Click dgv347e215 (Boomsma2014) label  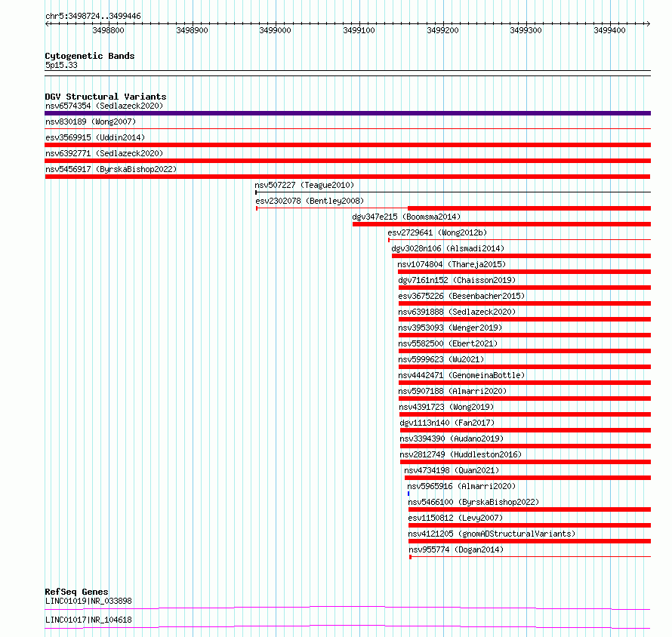[406, 217]
